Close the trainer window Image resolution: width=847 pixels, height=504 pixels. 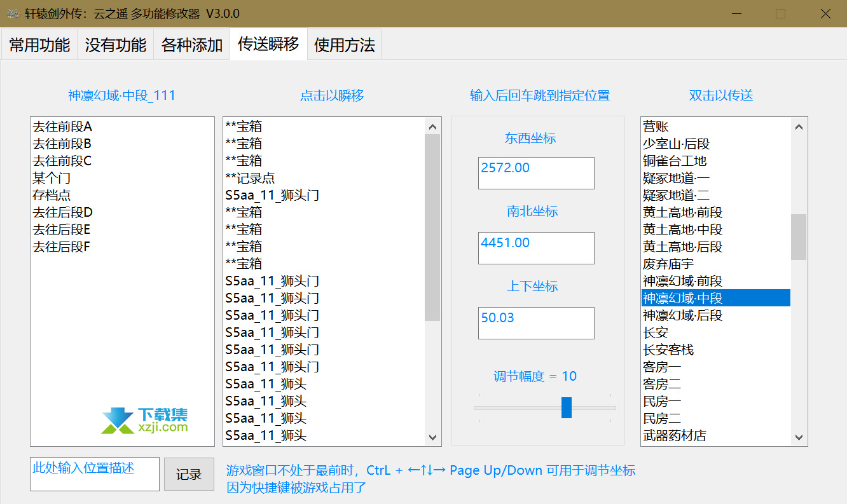pyautogui.click(x=825, y=14)
